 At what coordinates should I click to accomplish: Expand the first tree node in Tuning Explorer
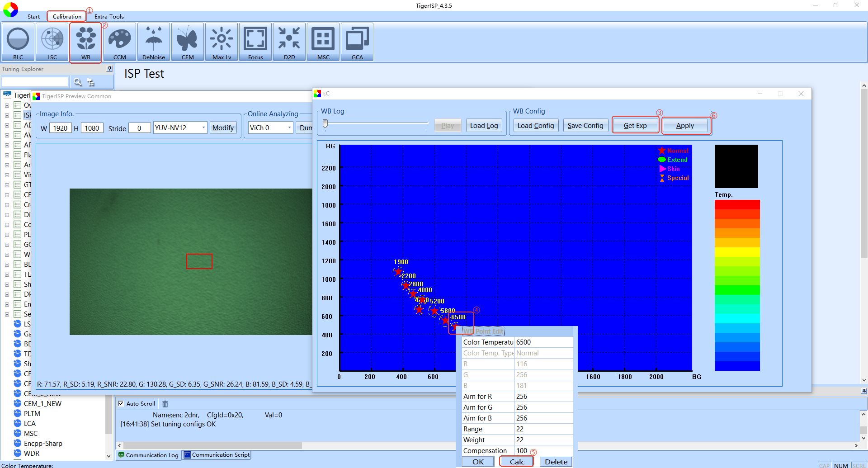click(7, 105)
